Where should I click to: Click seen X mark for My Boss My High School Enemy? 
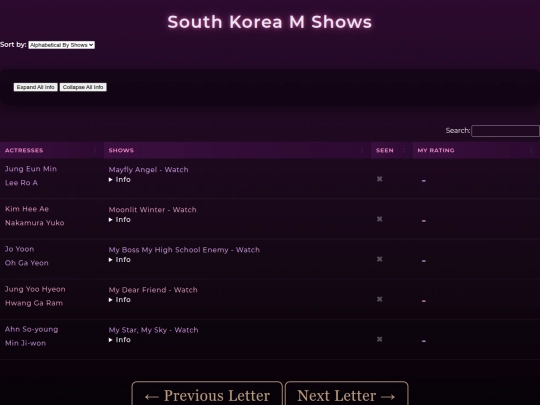[x=380, y=259]
